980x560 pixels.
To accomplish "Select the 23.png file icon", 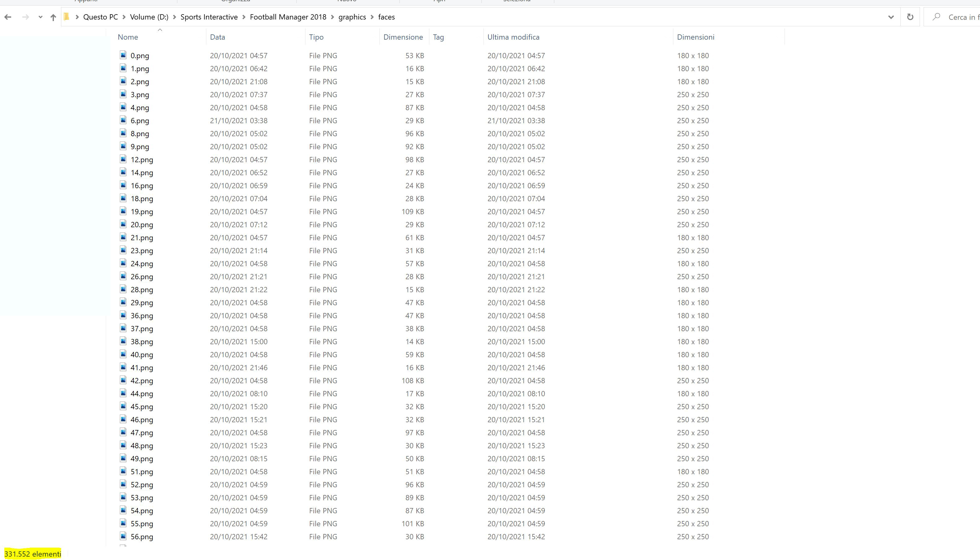I will click(x=123, y=250).
